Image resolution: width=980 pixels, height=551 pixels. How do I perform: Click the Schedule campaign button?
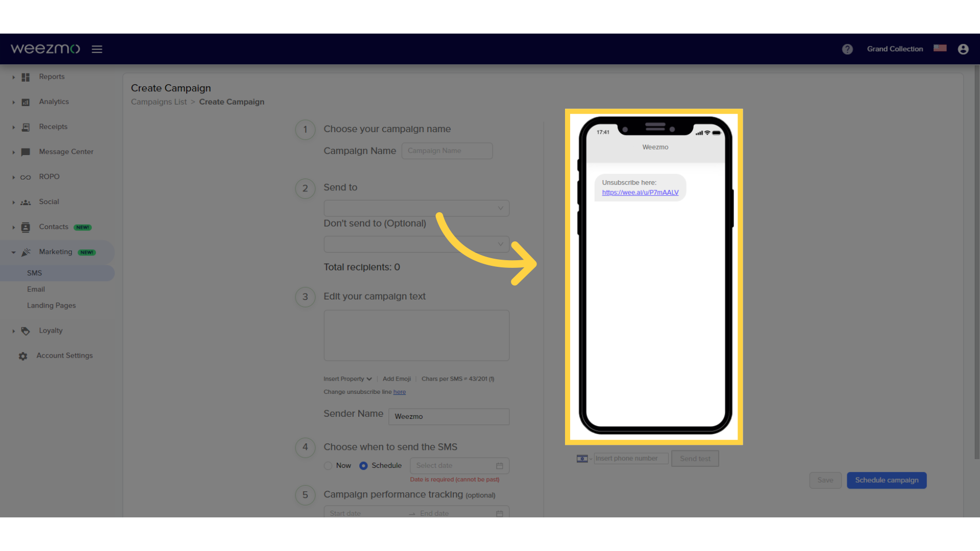(887, 480)
